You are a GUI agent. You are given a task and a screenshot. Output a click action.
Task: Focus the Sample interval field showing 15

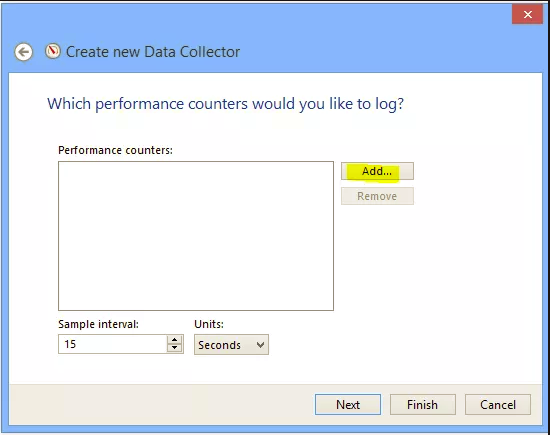(113, 344)
